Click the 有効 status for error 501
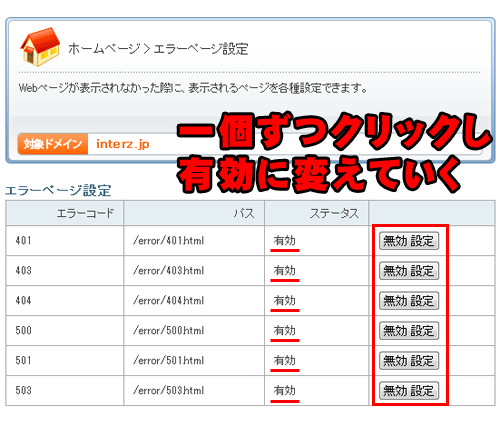 coord(285,360)
